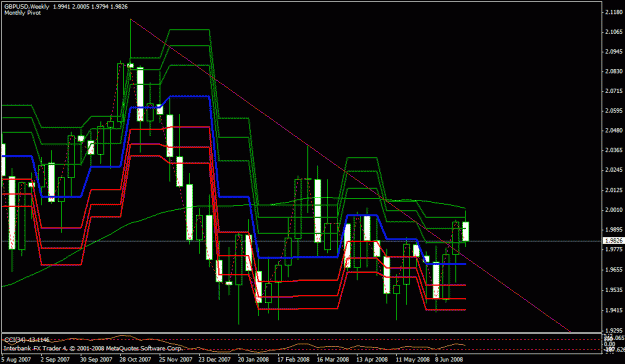Click the 2.0595 price axis label
Image resolution: width=625 pixels, height=364 pixels.
tap(614, 111)
